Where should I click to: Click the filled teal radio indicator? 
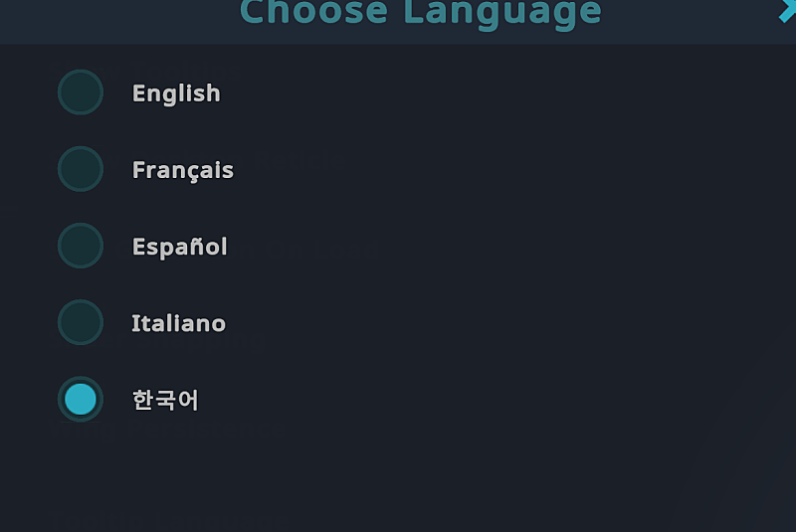click(x=81, y=399)
